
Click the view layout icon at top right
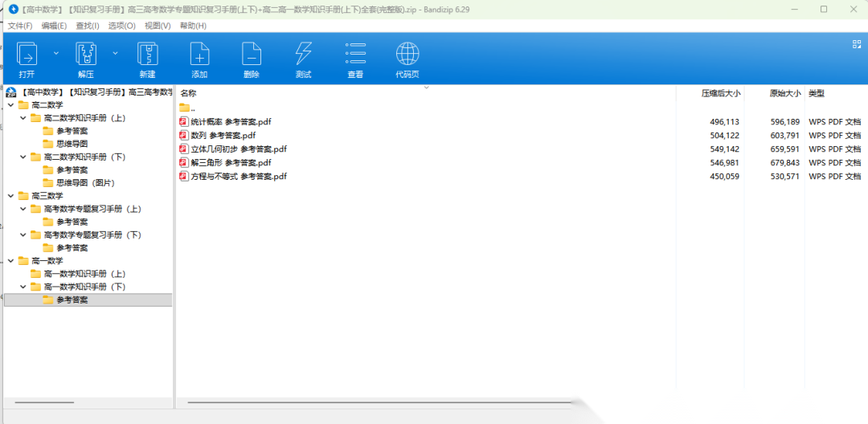coord(856,44)
